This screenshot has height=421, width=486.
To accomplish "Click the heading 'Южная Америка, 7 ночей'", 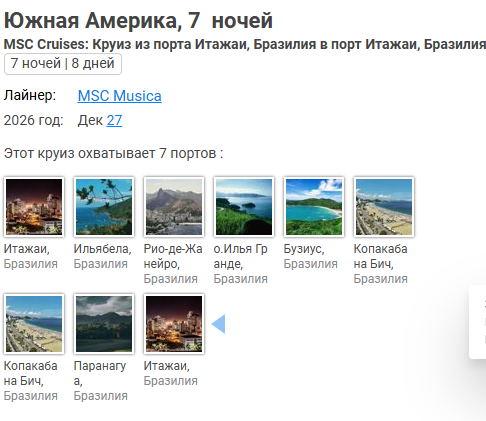I will pyautogui.click(x=138, y=21).
